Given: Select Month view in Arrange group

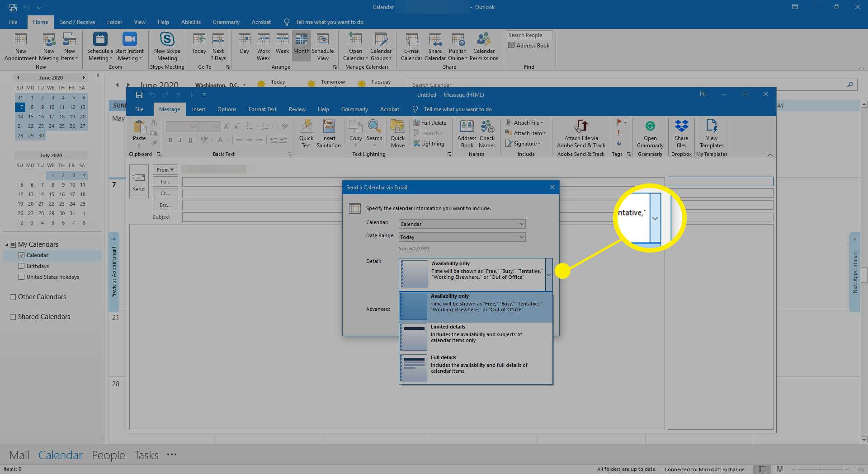Looking at the screenshot, I should click(x=301, y=47).
